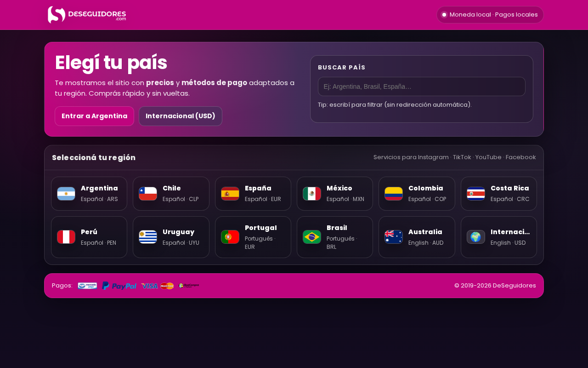
Task: Choose the Brasil flag icon
Action: coord(312,237)
